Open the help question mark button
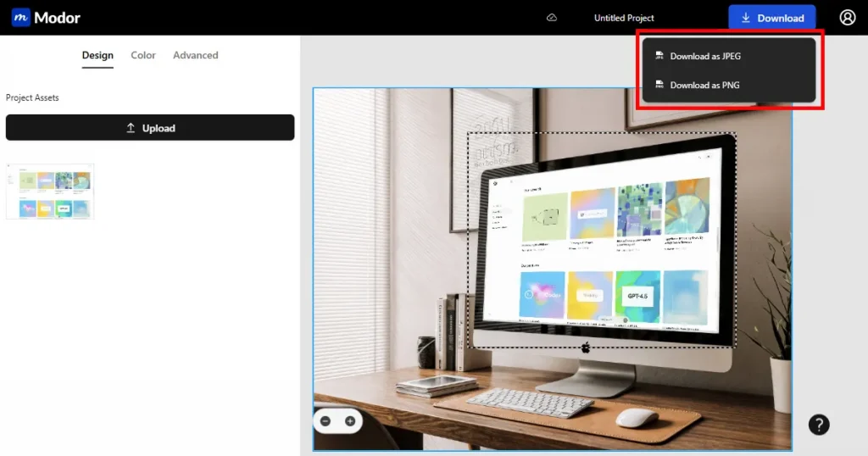 pos(819,425)
